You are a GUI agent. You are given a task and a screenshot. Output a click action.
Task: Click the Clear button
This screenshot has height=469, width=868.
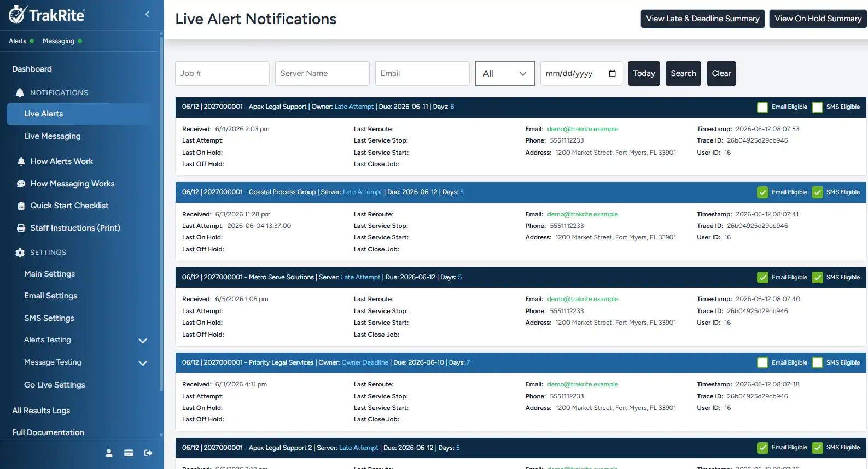click(721, 73)
